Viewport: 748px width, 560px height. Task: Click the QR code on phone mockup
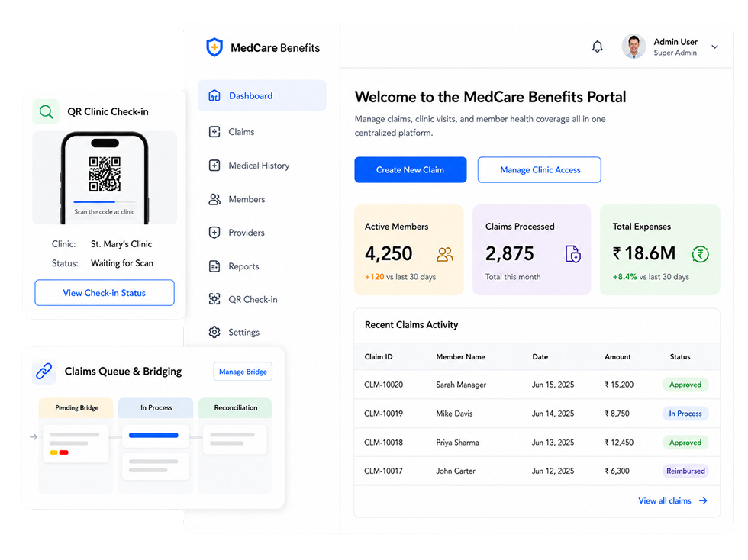tap(105, 174)
